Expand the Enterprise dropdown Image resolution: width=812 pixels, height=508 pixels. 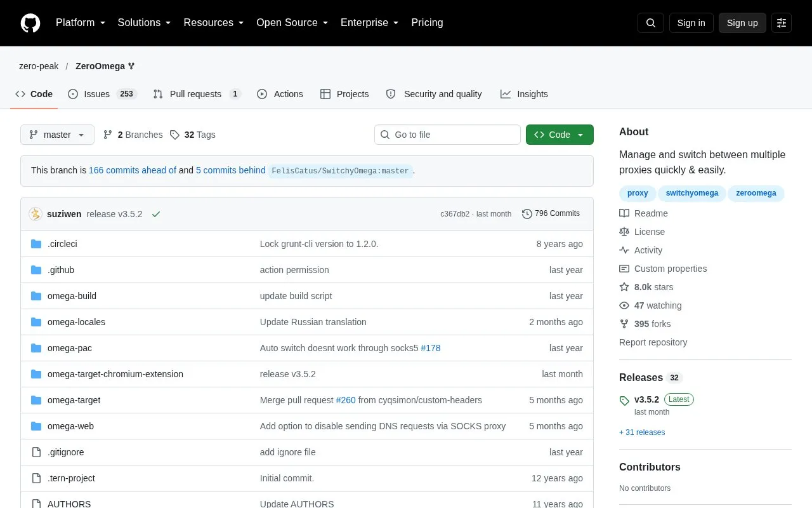point(370,23)
